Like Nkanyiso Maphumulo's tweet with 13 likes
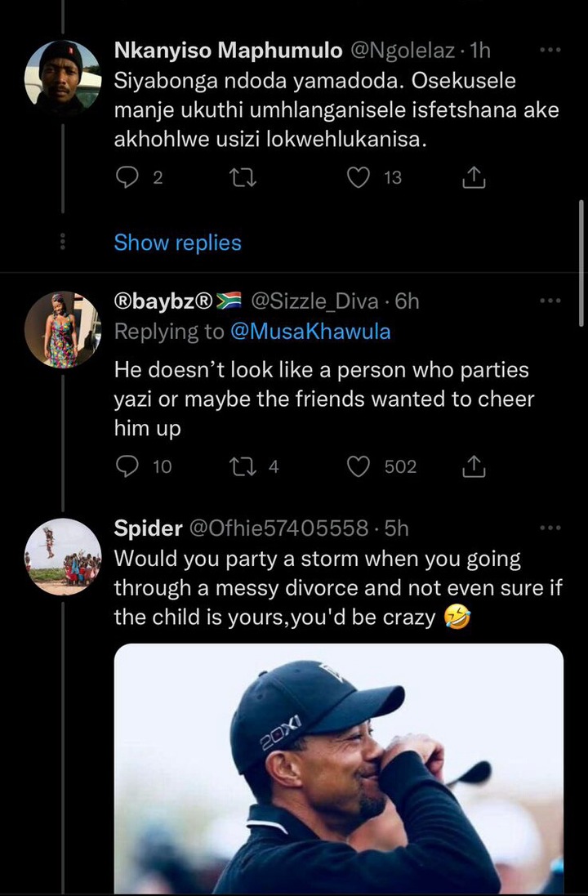 coord(359,178)
